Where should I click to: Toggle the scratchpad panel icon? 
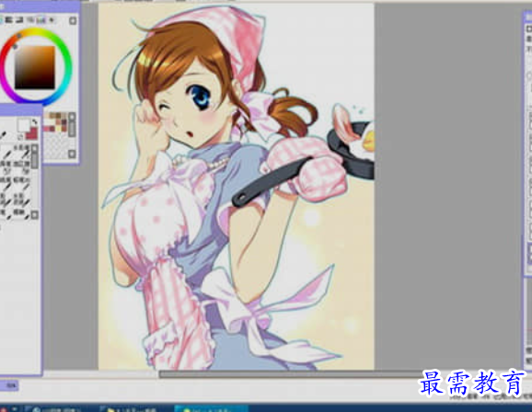[52, 20]
